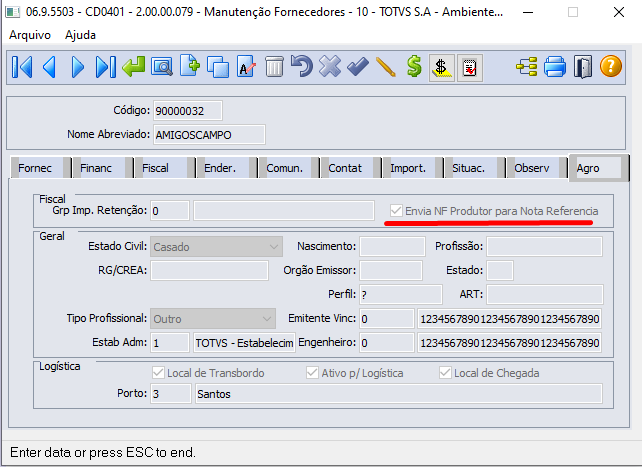
Task: Open the Ajuda menu
Action: [80, 35]
